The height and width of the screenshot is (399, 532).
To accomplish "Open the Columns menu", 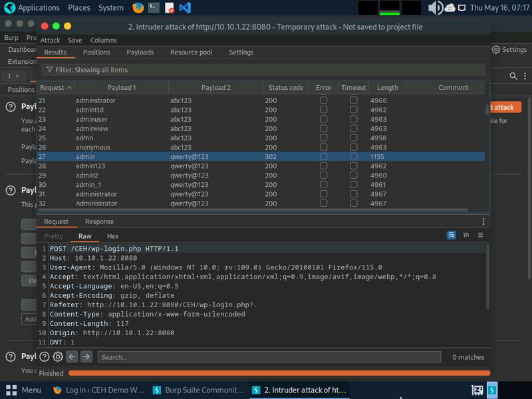I will (104, 40).
